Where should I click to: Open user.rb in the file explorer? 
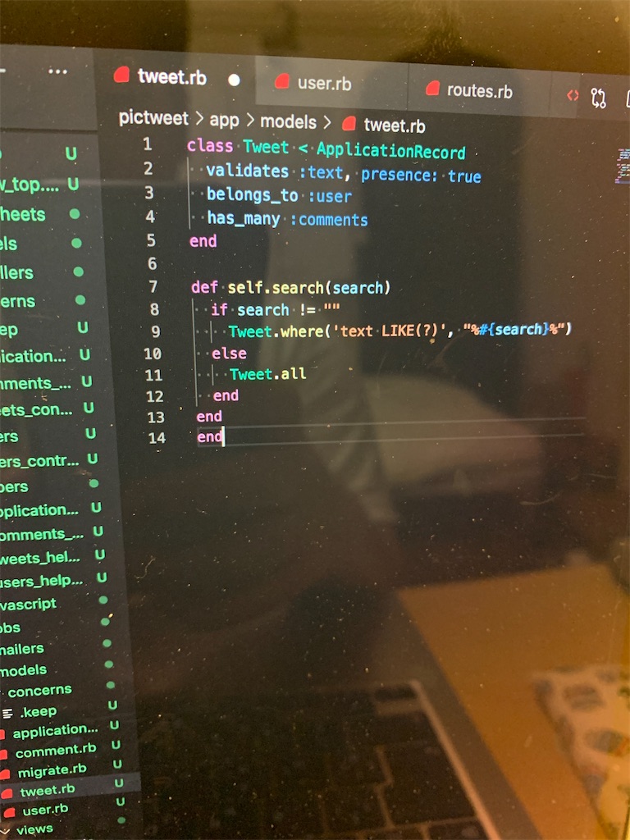tap(45, 810)
